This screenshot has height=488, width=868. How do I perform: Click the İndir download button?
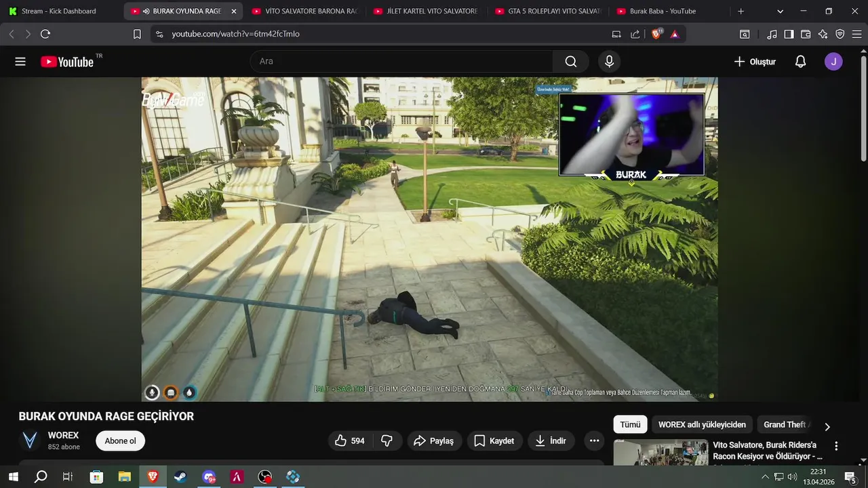(551, 441)
